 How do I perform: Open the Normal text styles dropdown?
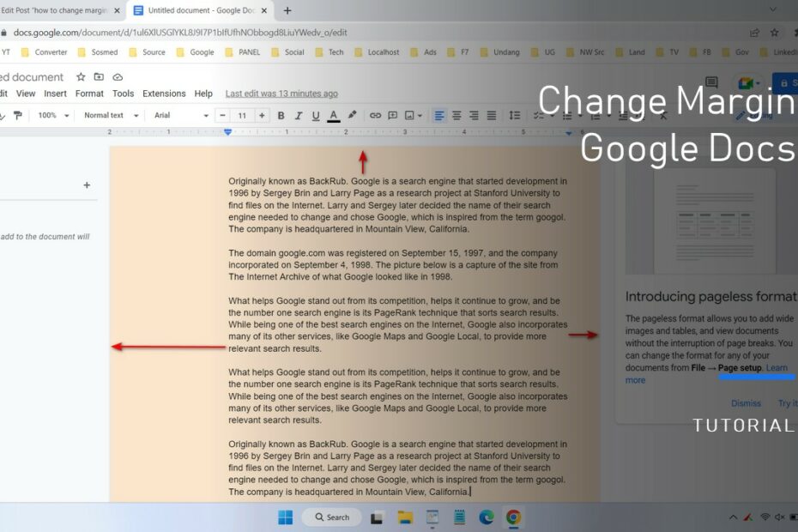111,116
